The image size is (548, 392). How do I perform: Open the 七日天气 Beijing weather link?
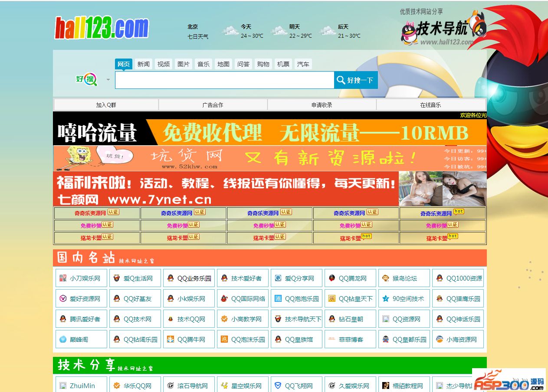(x=198, y=36)
